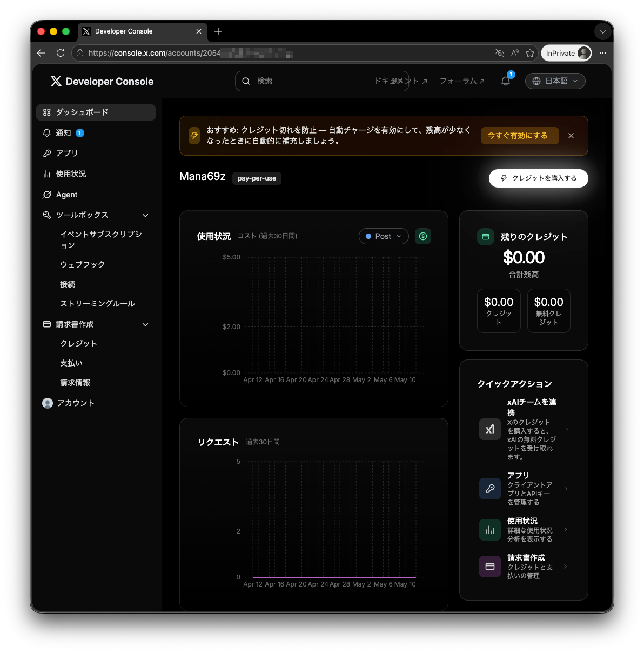Collapse the ツールボックス section chevron
Screen dimensions: 644x653
click(145, 215)
